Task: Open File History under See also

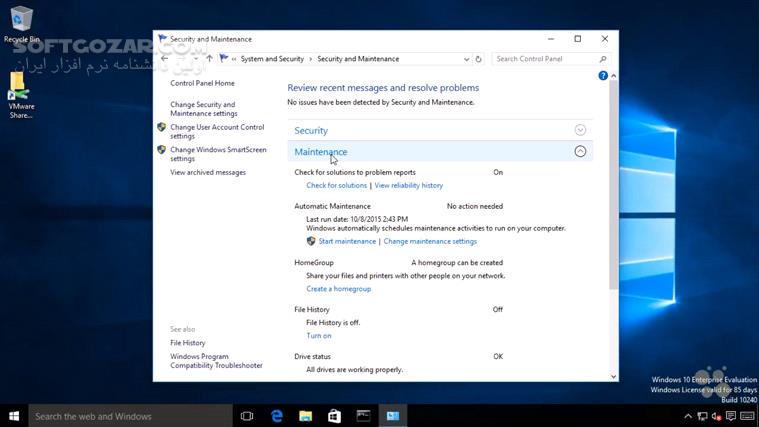Action: (x=188, y=343)
